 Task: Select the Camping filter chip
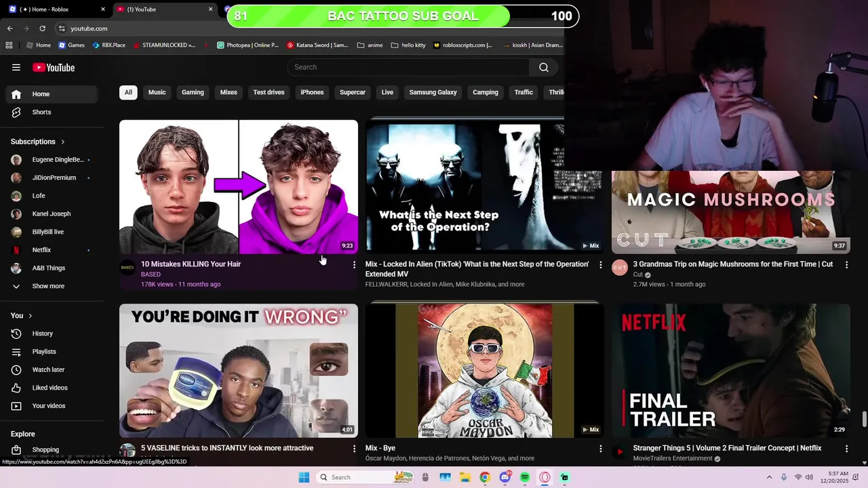(486, 92)
